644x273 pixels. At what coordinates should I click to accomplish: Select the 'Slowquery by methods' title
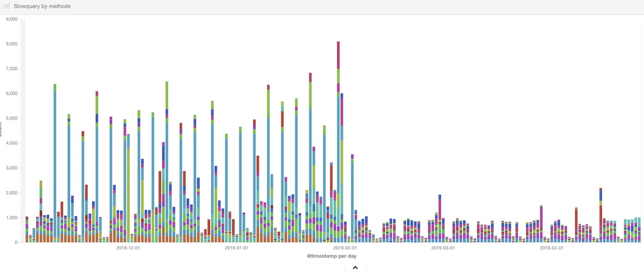[42, 6]
